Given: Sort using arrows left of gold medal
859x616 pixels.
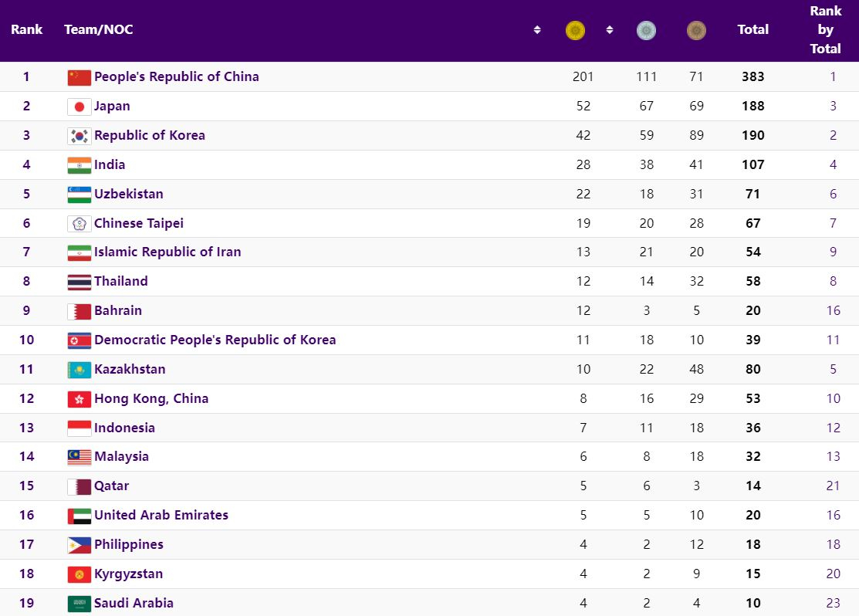Looking at the screenshot, I should 537,30.
